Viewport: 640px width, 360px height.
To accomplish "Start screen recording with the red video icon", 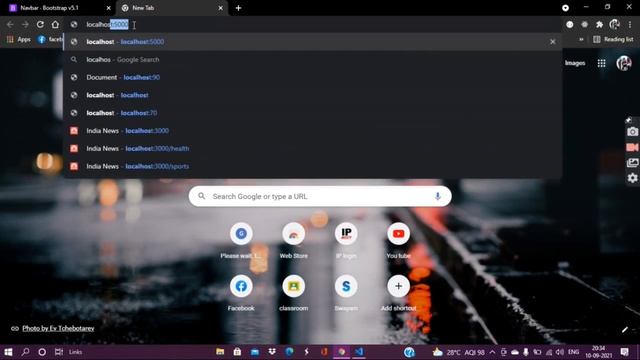I will (632, 147).
